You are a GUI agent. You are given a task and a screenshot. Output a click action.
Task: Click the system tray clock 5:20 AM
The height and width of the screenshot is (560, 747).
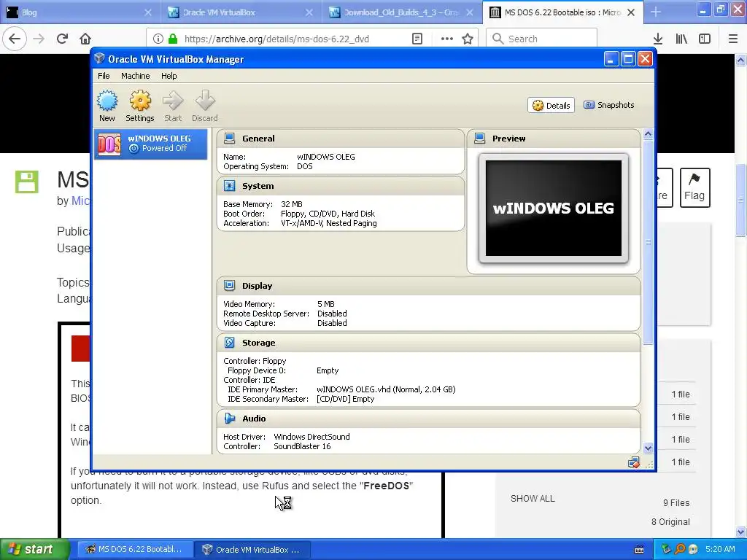tap(720, 550)
